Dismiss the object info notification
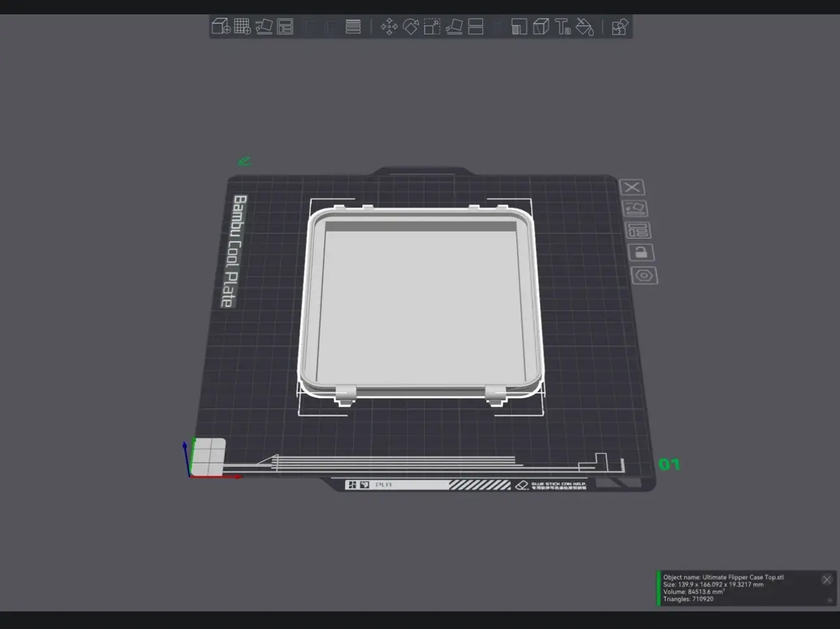840x629 pixels. (x=827, y=579)
